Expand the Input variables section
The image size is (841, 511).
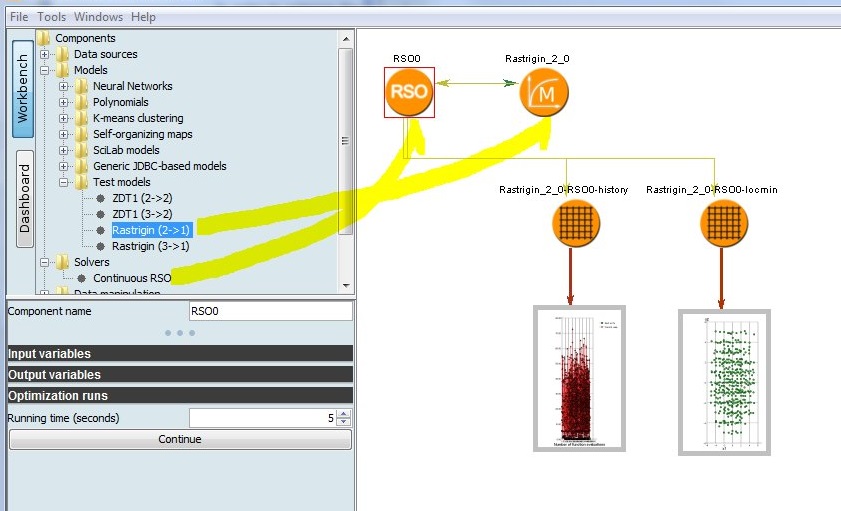pos(180,353)
